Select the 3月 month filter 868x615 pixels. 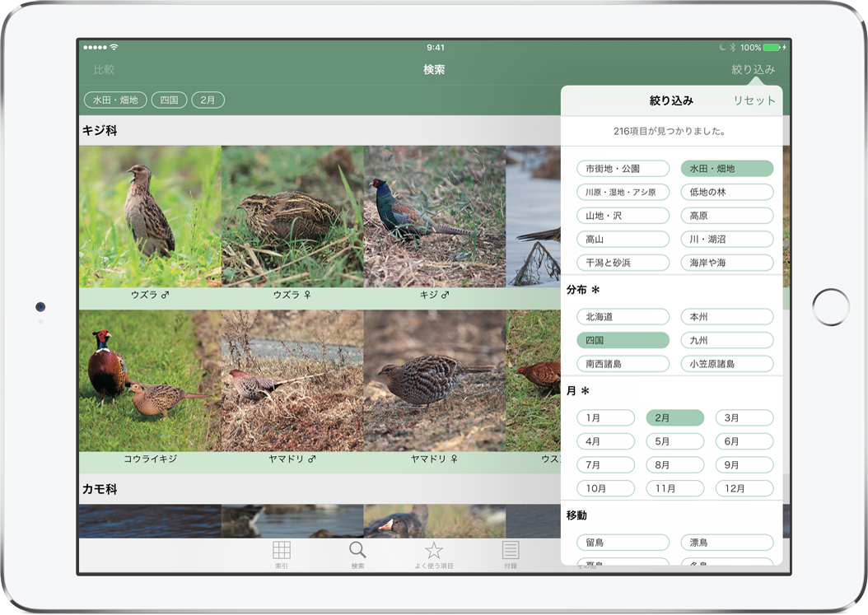[744, 418]
